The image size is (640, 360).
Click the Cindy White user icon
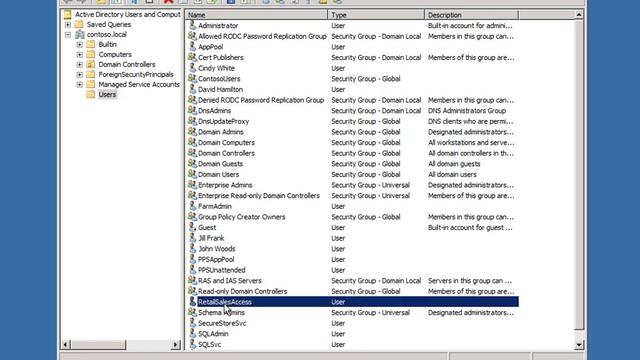192,68
